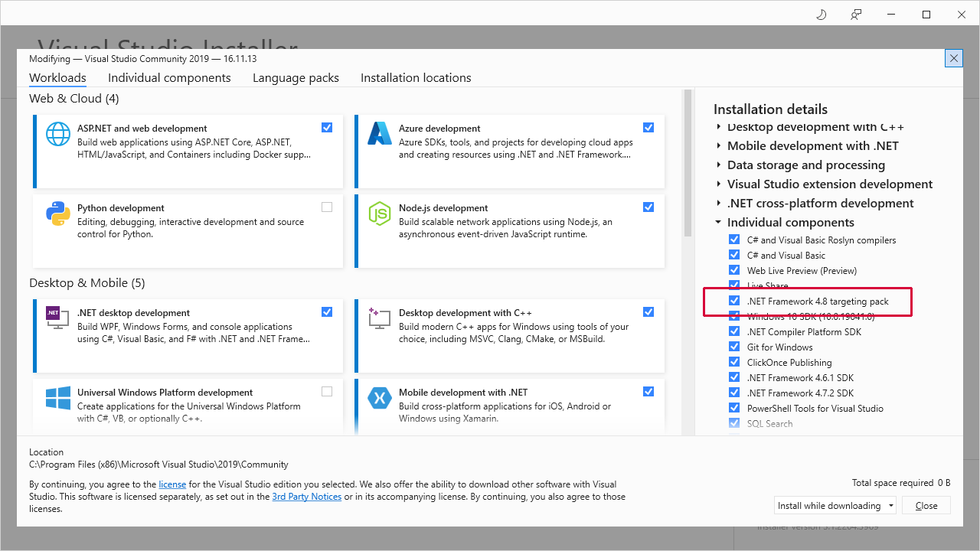Uncheck the Azure development workload

click(648, 127)
